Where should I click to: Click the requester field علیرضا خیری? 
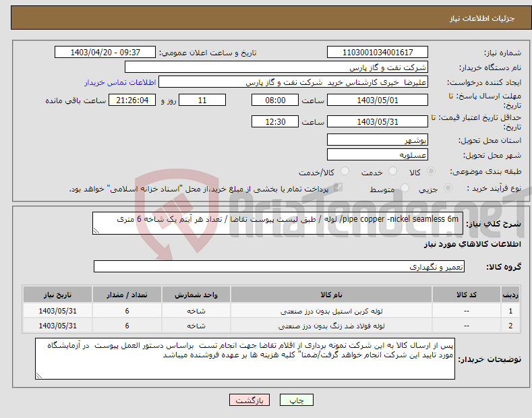coord(293,82)
